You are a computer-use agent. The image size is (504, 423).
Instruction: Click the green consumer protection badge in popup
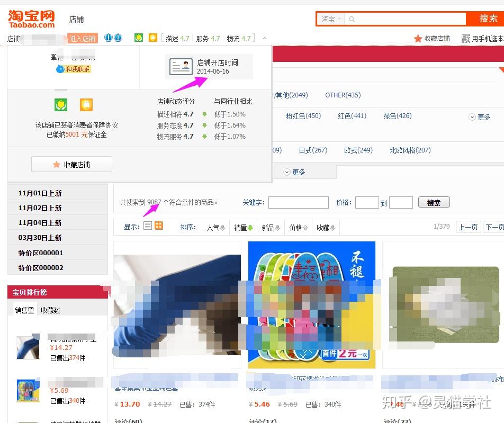61,105
